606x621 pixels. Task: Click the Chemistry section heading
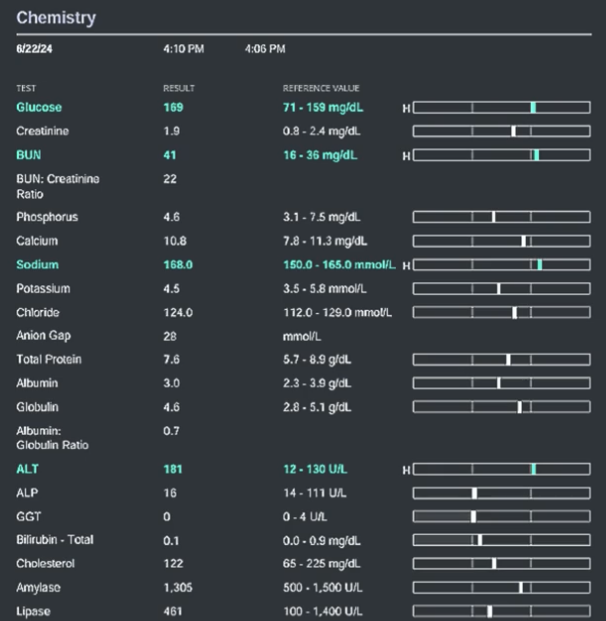pos(56,17)
